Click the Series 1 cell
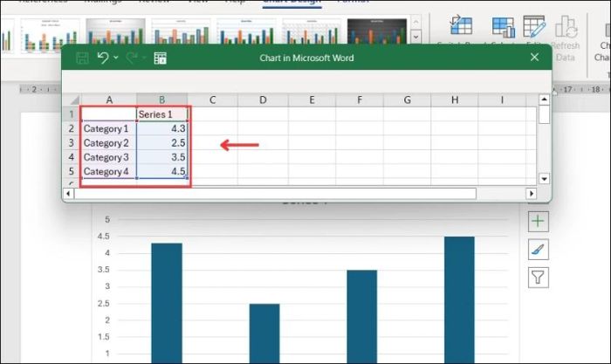The width and height of the screenshot is (611, 364). 162,114
